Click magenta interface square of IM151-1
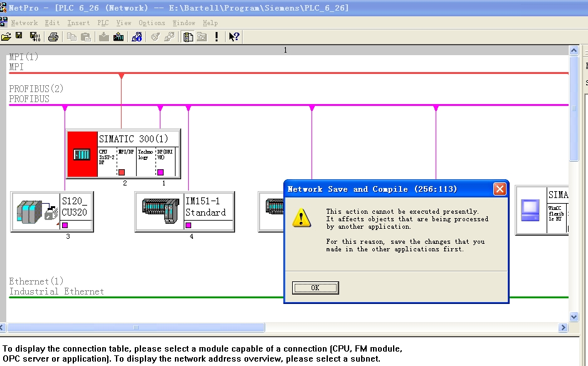Image resolution: width=588 pixels, height=366 pixels. 188,225
